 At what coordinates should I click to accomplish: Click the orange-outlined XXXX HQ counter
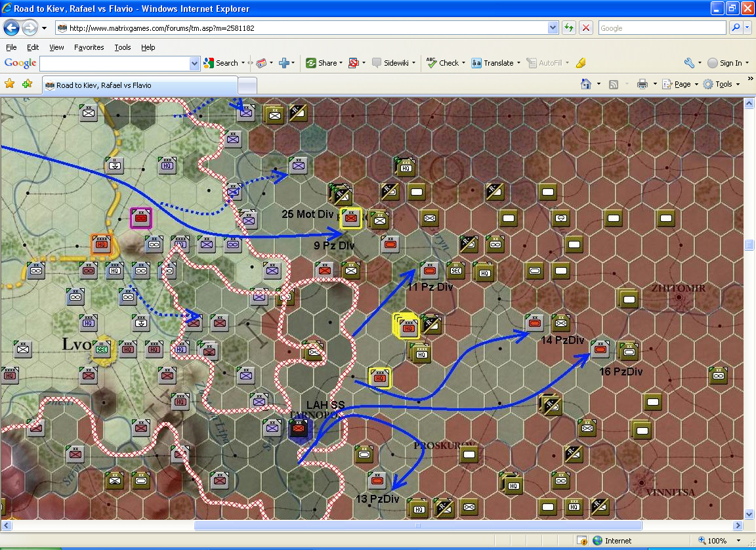[x=101, y=244]
